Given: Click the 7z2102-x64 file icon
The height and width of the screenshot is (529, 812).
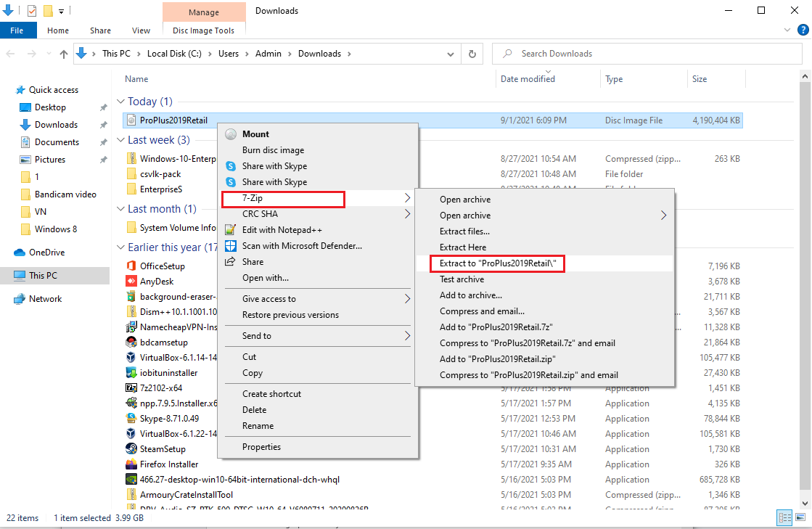Looking at the screenshot, I should 131,388.
